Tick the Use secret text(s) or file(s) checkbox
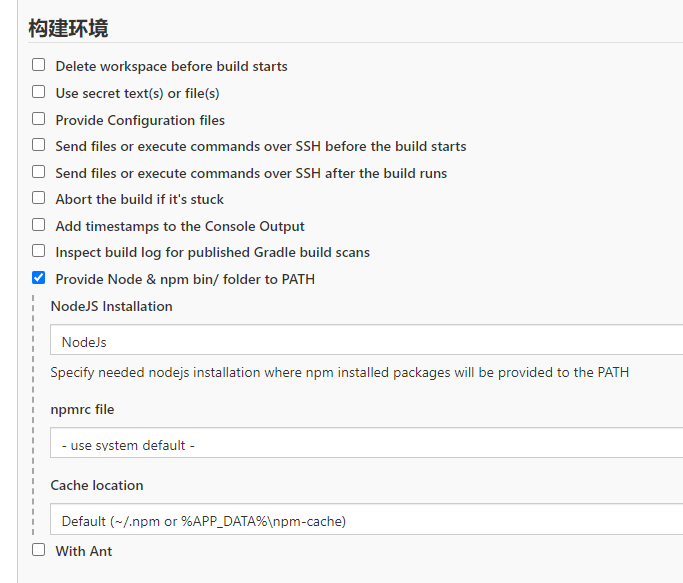The width and height of the screenshot is (683, 583). pos(38,92)
